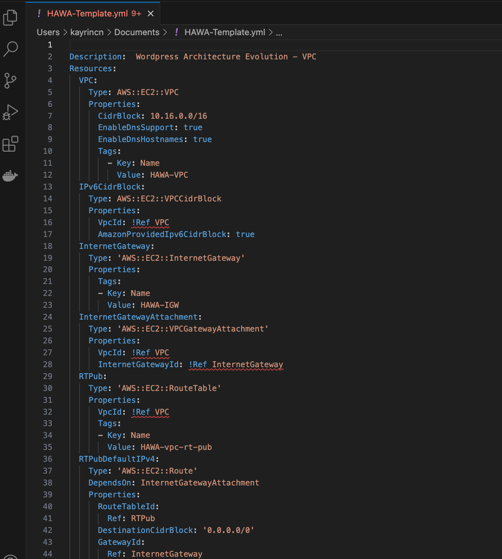The image size is (502, 559).
Task: Click the Documents breadcrumb segment
Action: pyautogui.click(x=137, y=32)
